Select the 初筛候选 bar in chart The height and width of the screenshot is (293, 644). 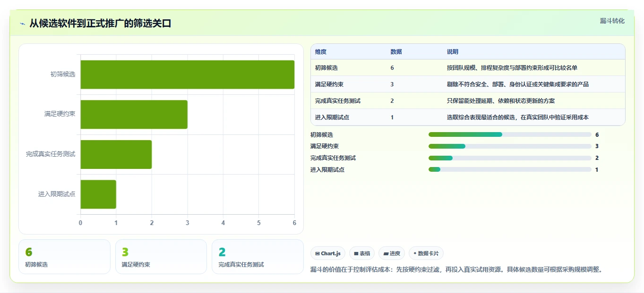[x=188, y=75]
